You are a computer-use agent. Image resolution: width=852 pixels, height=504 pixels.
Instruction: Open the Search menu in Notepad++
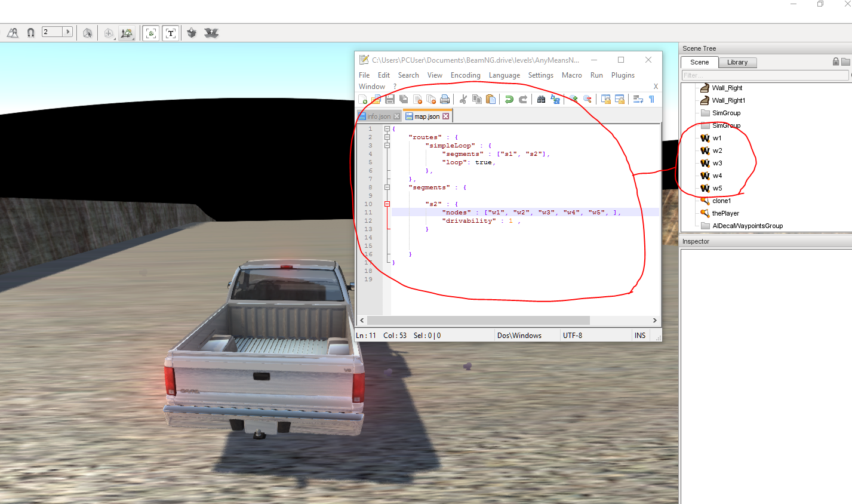408,75
